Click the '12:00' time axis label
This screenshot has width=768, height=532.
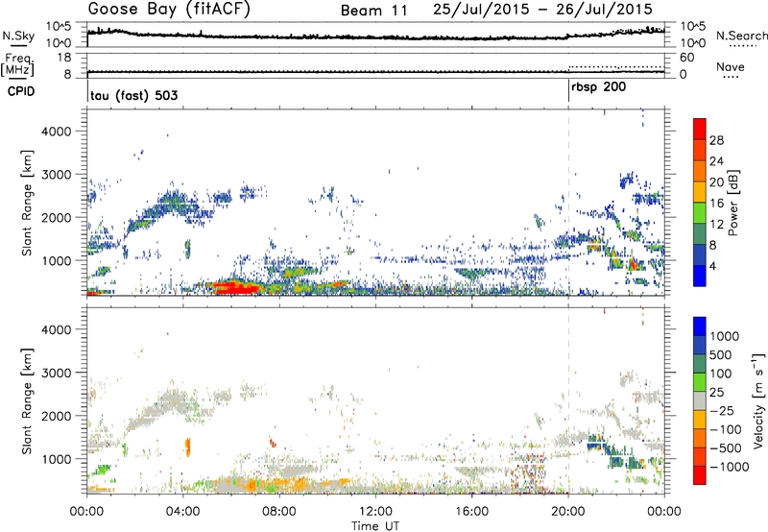pyautogui.click(x=375, y=512)
